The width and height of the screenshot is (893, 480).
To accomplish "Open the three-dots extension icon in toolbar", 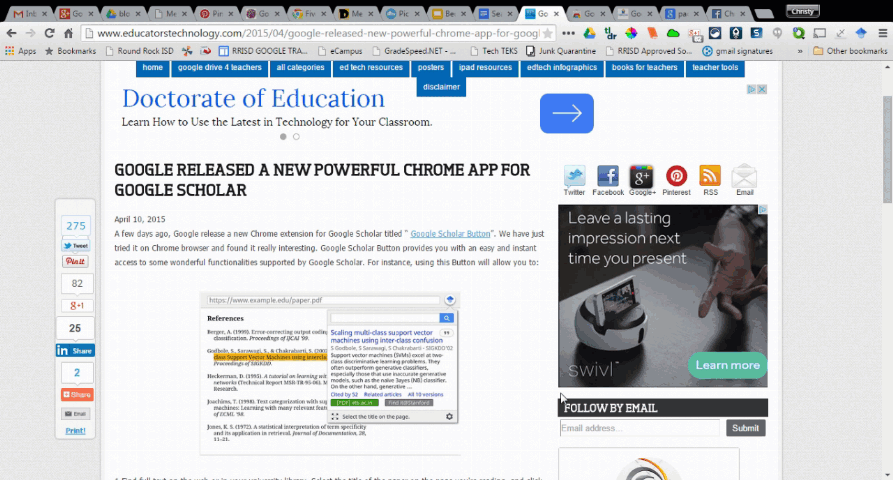I will pyautogui.click(x=568, y=33).
